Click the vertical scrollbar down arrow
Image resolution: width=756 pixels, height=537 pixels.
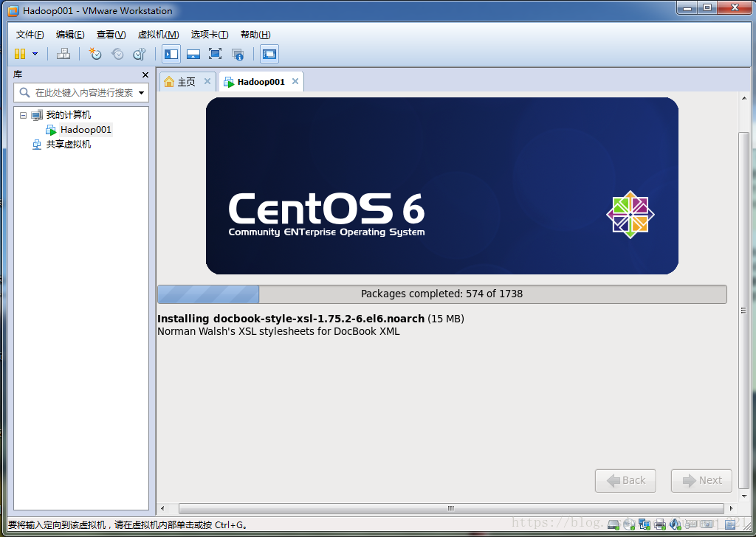(x=744, y=496)
